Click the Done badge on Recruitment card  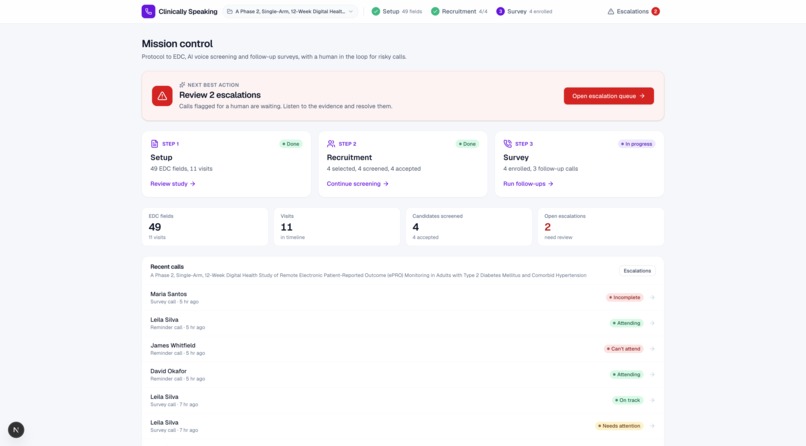pos(467,144)
